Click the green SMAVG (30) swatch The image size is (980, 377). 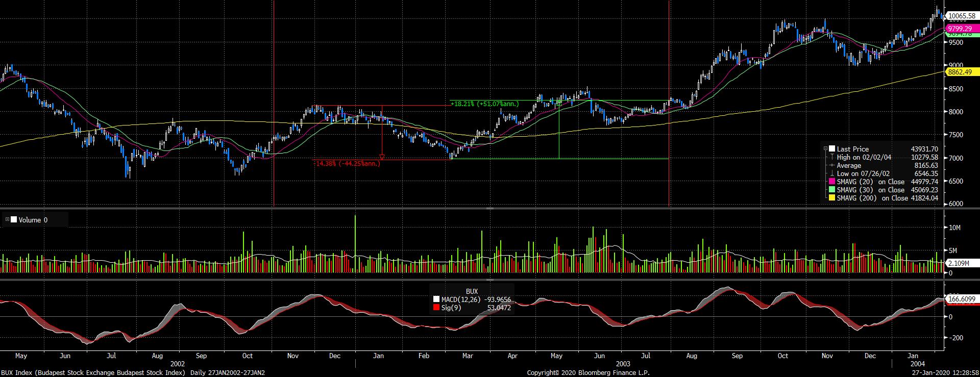pos(832,190)
